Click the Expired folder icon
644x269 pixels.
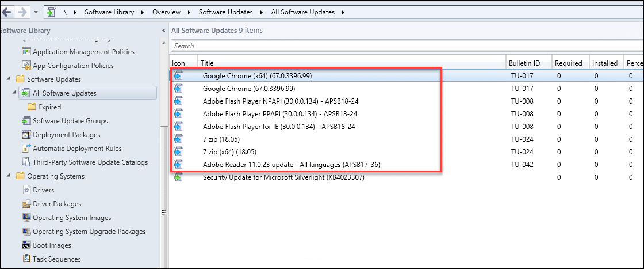32,107
